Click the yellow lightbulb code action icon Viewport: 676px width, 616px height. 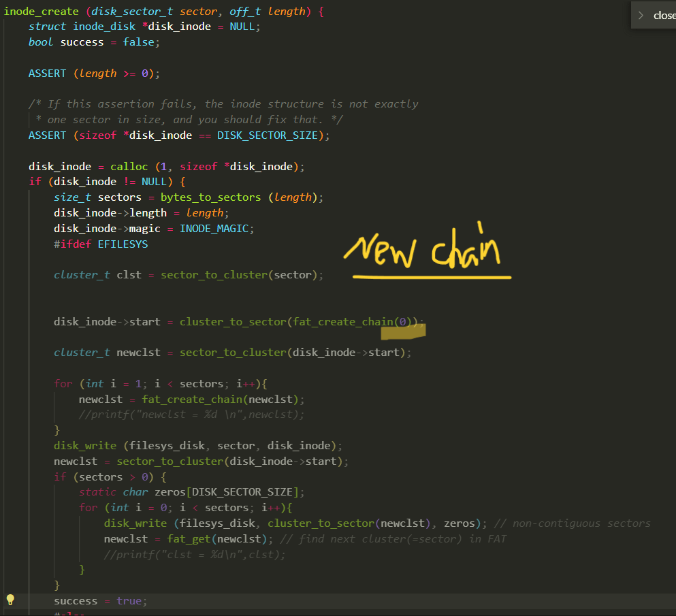pos(10,600)
